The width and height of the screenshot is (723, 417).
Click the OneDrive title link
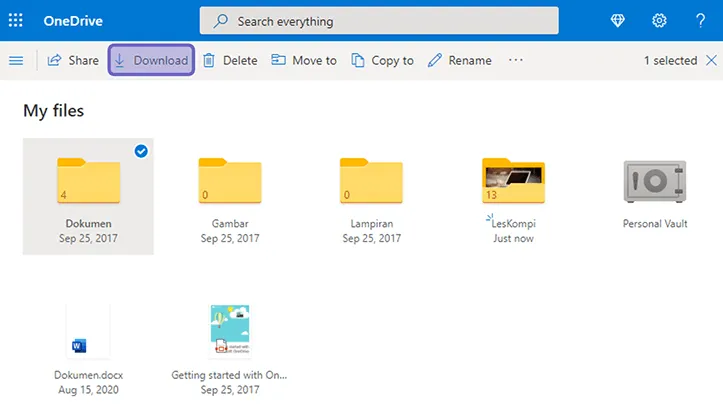point(73,21)
